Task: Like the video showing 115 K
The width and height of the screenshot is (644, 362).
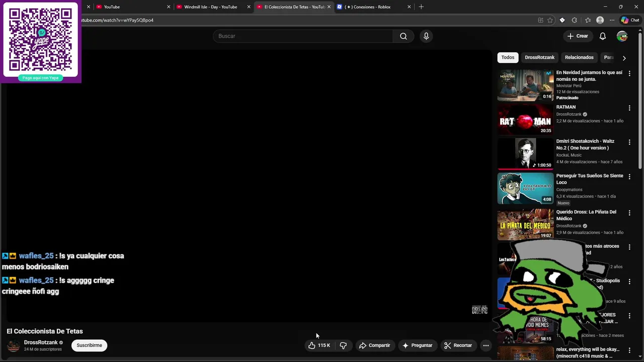Action: (319, 345)
